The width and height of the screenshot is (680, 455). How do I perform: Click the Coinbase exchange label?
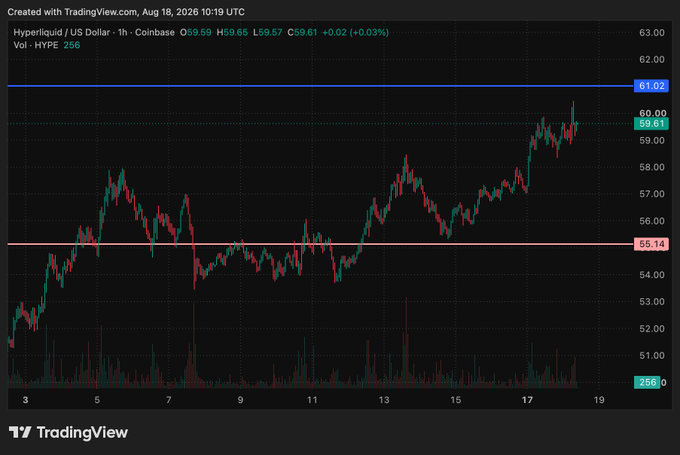pos(155,33)
